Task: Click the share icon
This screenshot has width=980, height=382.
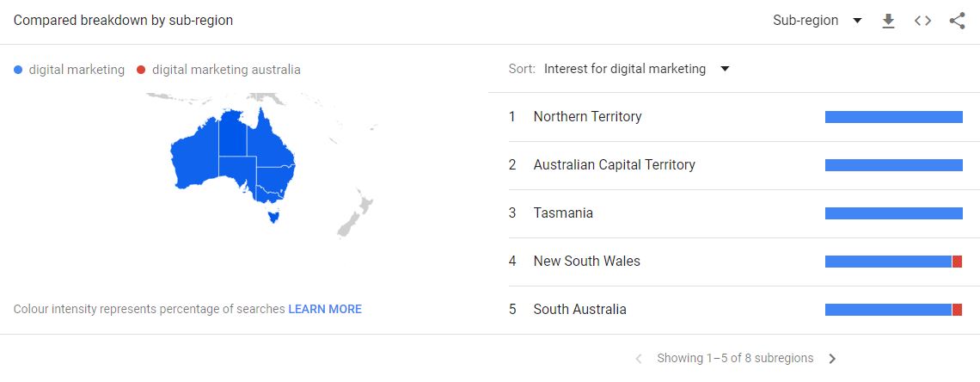Action: [x=957, y=21]
